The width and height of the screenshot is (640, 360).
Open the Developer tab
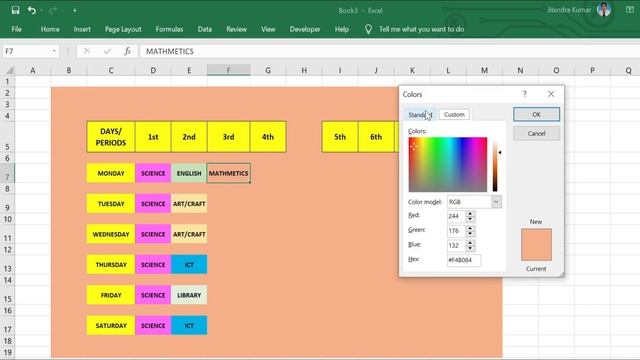pos(305,29)
